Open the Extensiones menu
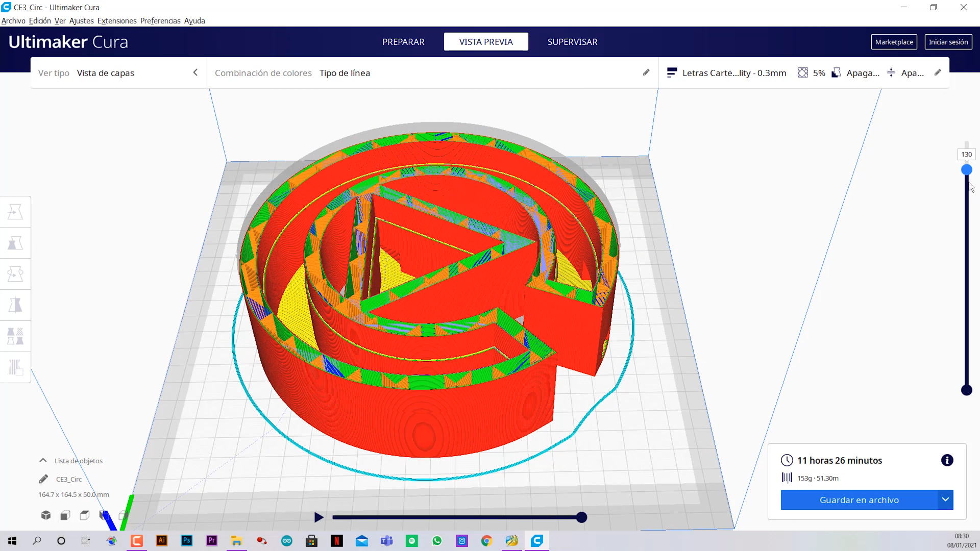The height and width of the screenshot is (551, 980). pyautogui.click(x=117, y=21)
